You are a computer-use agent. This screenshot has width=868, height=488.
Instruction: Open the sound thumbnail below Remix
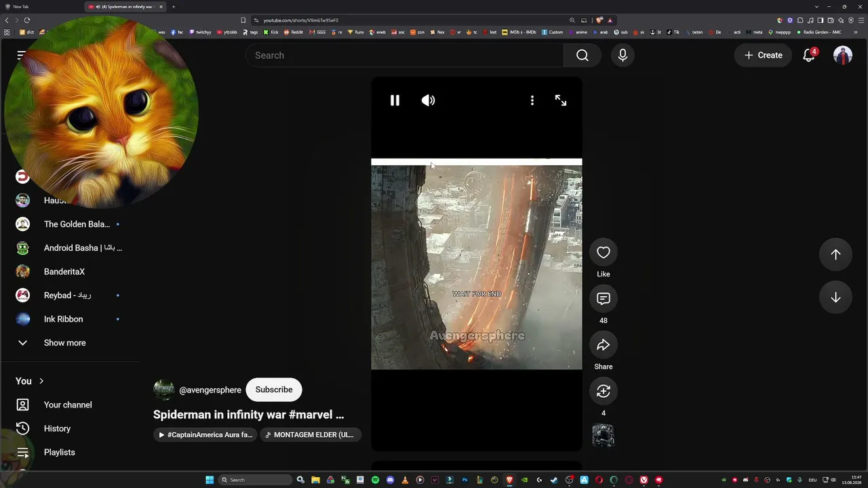click(604, 436)
